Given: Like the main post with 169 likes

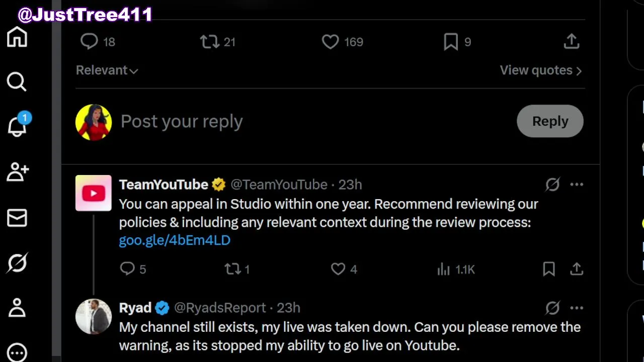Looking at the screenshot, I should [331, 42].
